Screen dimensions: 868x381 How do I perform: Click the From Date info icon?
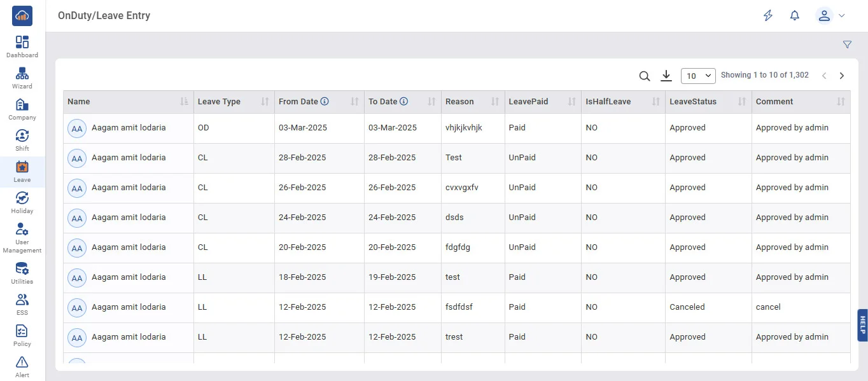pos(325,102)
